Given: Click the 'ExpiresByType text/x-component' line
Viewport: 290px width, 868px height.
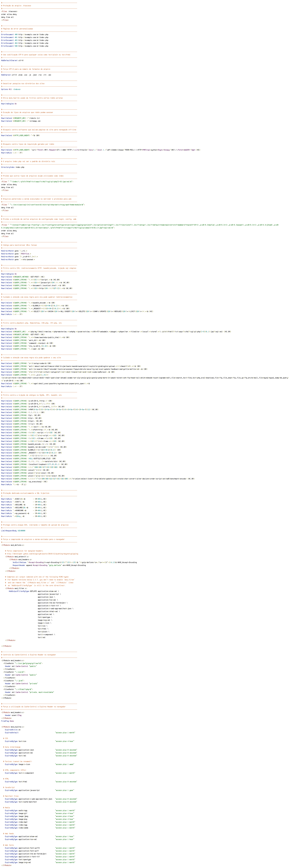Looking at the screenshot, I should pos(40,773).
